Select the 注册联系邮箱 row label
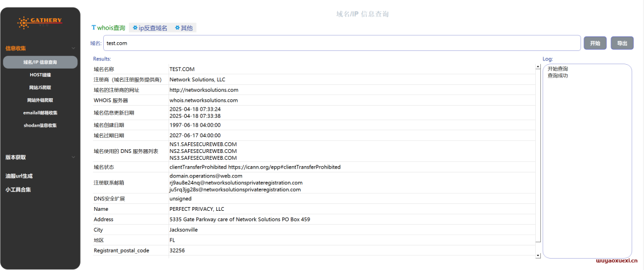Screen dimensions: 644x270 [x=109, y=183]
